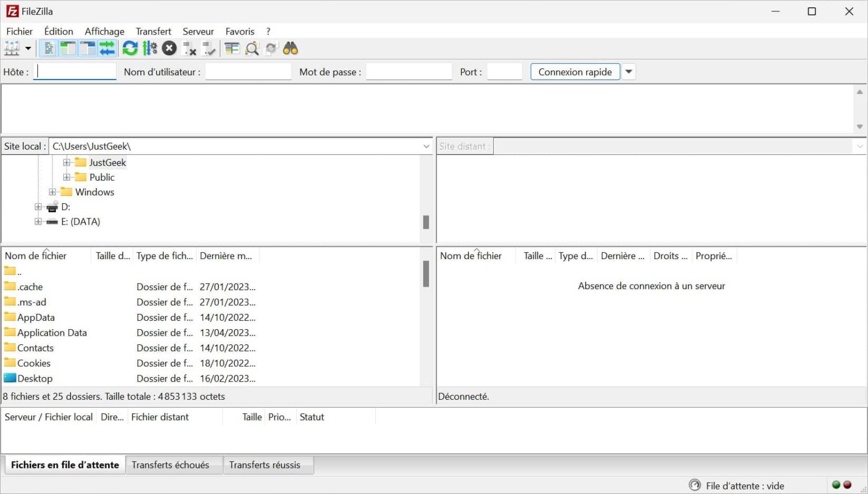This screenshot has width=868, height=494.
Task: Open the Transfert menu
Action: pyautogui.click(x=153, y=32)
